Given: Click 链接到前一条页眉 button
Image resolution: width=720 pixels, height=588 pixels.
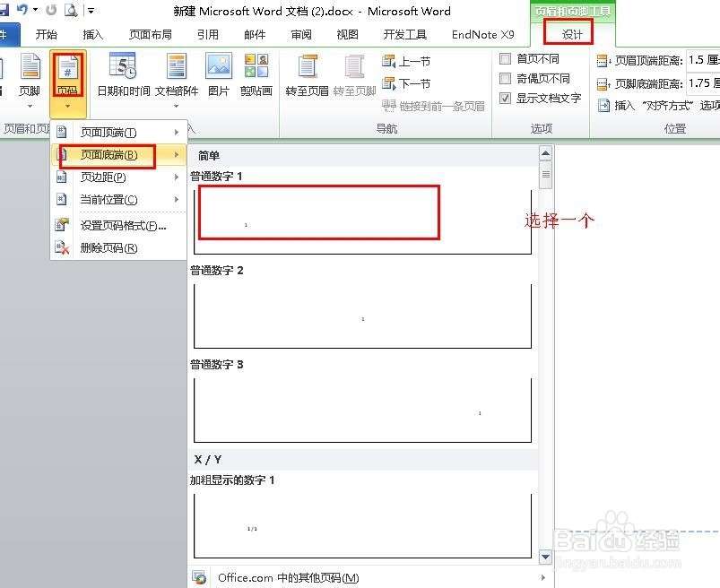Looking at the screenshot, I should pyautogui.click(x=433, y=106).
